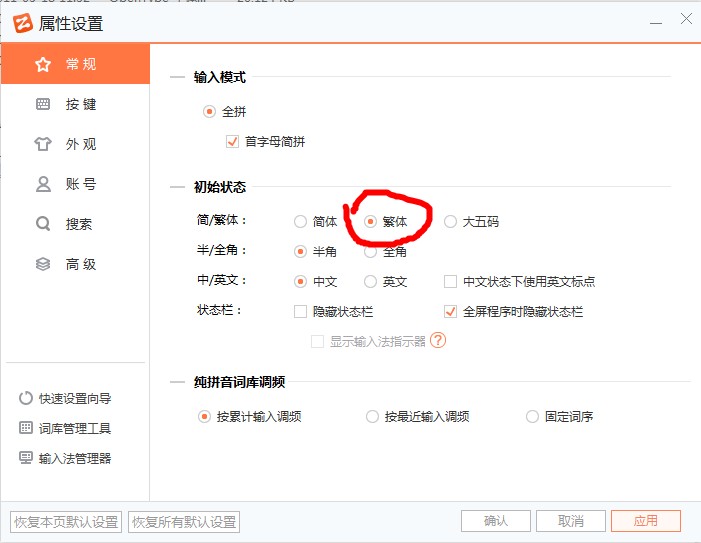The height and width of the screenshot is (543, 701).
Task: Uncheck 全屏程序时隐藏状态栏
Action: point(450,311)
